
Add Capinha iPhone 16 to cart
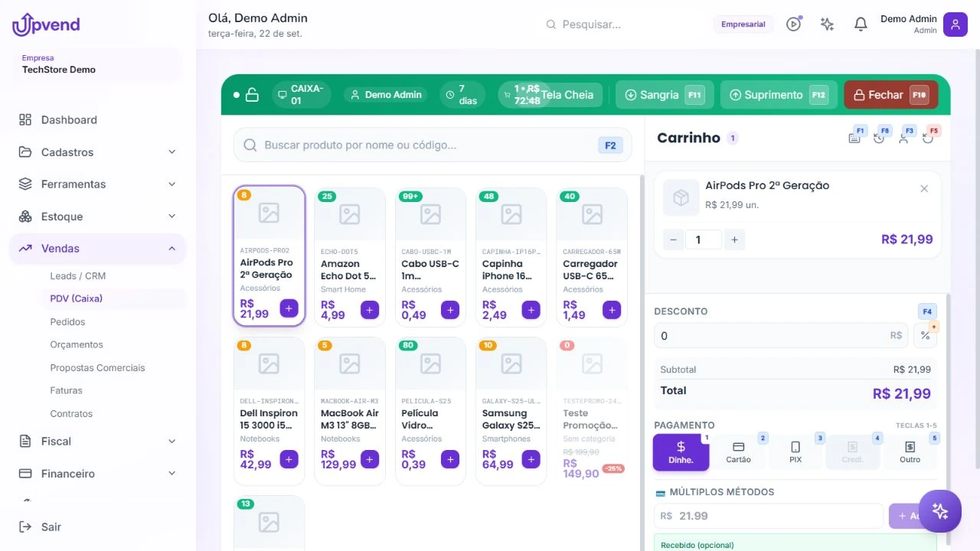[x=531, y=310]
